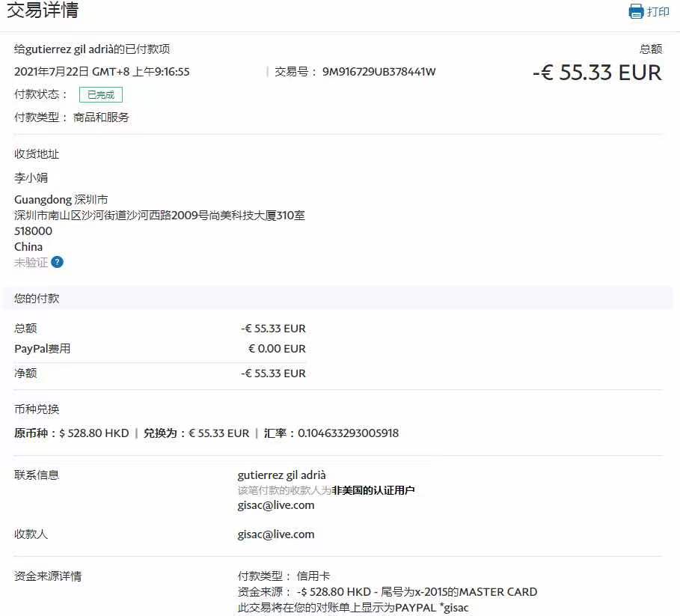Image resolution: width=680 pixels, height=616 pixels.
Task: Click the large total amount at top right
Action: [x=597, y=73]
